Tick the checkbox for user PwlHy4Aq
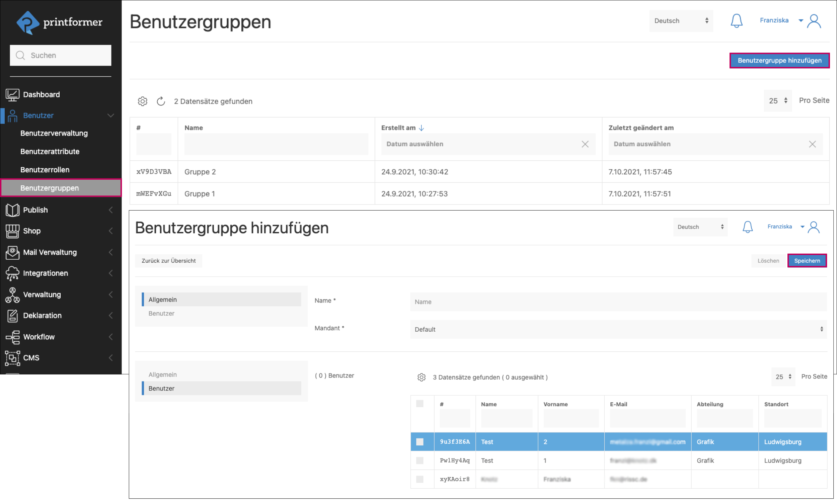The height and width of the screenshot is (504, 837). [420, 460]
